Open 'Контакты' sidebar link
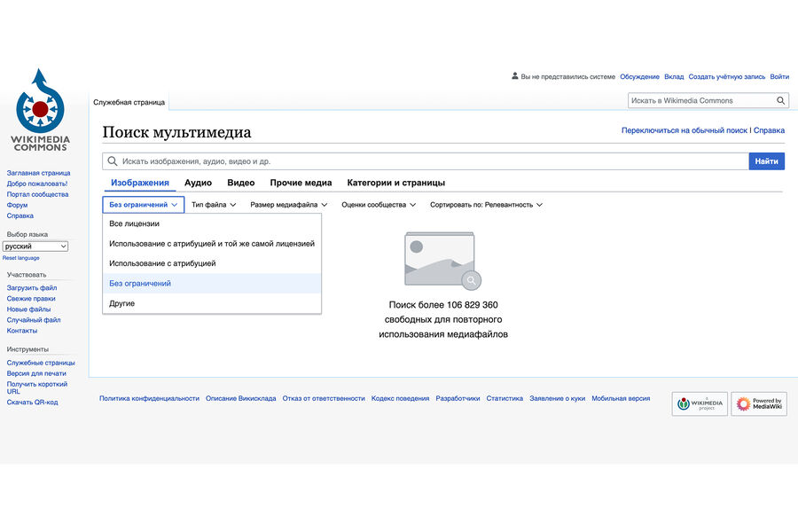The height and width of the screenshot is (532, 798). click(22, 331)
